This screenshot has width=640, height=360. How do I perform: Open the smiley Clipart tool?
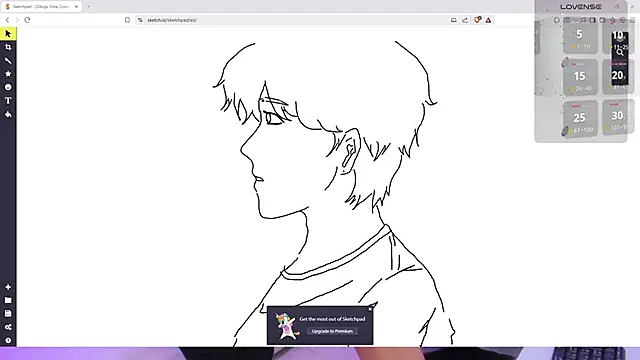8,87
